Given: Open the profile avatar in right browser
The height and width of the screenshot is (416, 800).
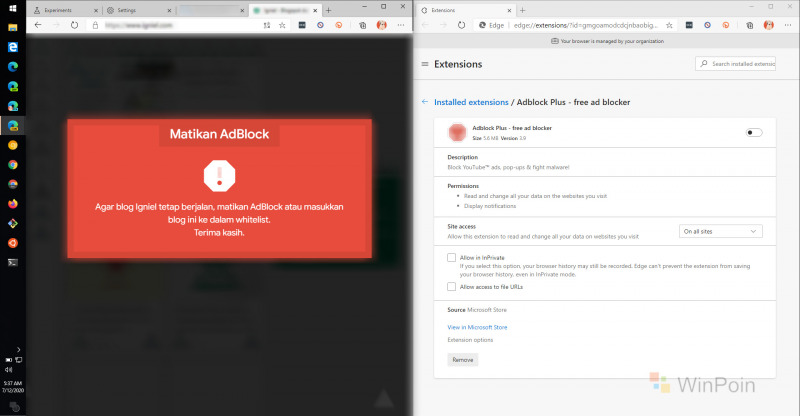Looking at the screenshot, I should [x=769, y=25].
